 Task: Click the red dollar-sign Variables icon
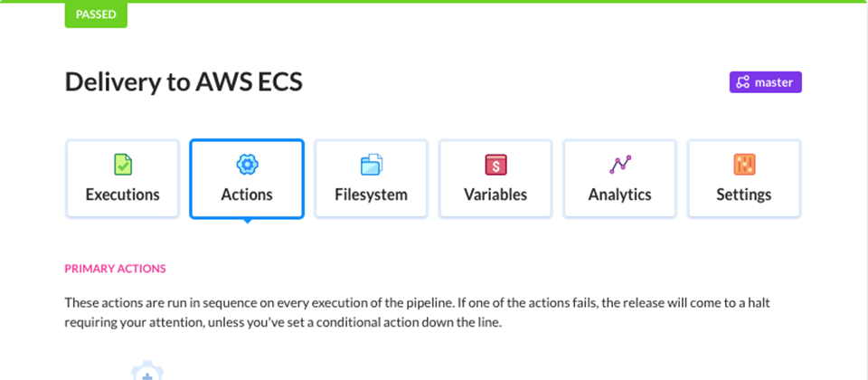tap(495, 165)
